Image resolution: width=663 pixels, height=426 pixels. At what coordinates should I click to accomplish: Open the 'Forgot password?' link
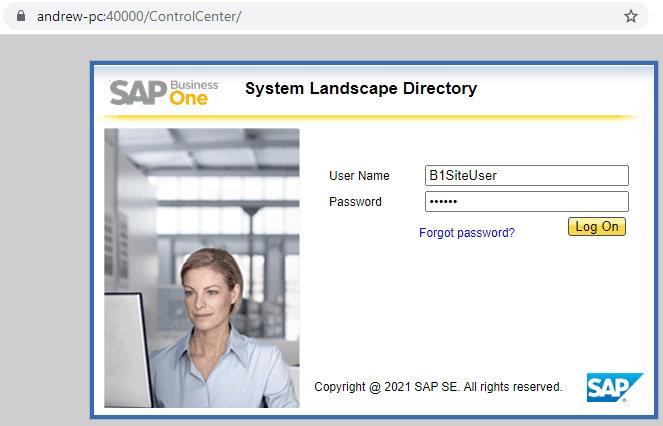[x=467, y=233]
